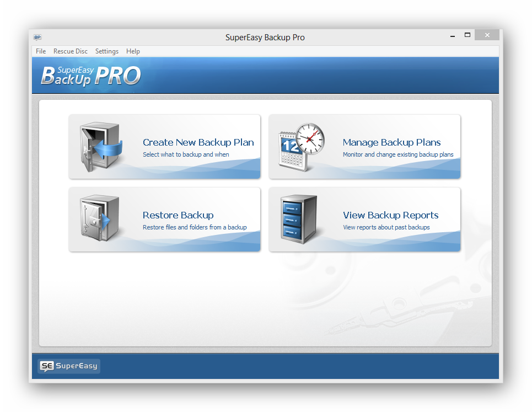Close the SuperEasy Backup Pro window
The width and height of the screenshot is (532, 412).
coord(487,35)
